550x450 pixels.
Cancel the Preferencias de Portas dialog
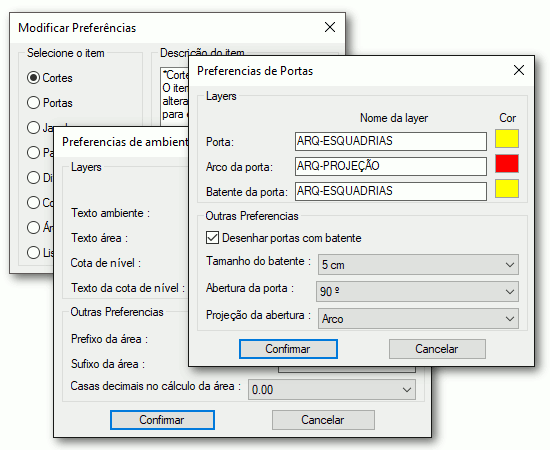[437, 349]
